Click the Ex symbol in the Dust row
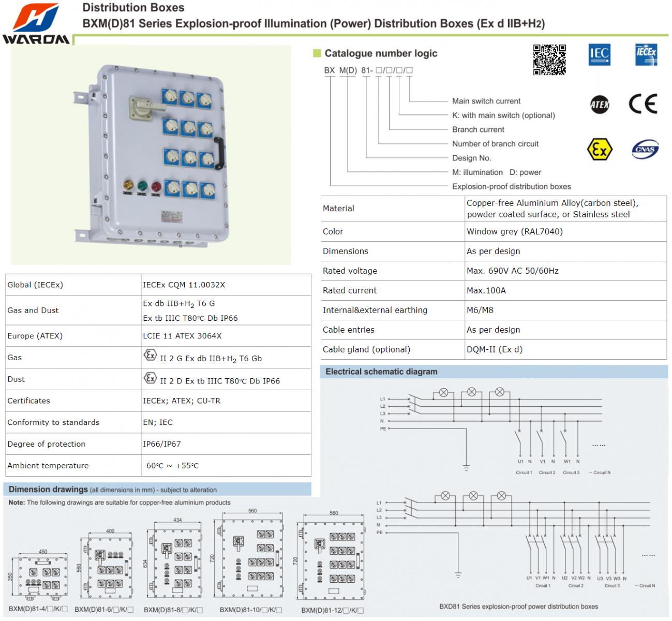This screenshot has width=672, height=621. [x=150, y=378]
